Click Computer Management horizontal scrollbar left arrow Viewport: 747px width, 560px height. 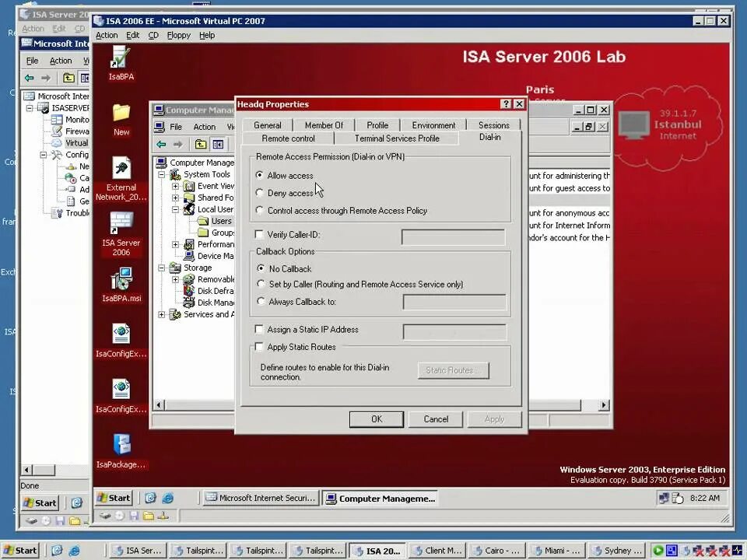point(159,405)
